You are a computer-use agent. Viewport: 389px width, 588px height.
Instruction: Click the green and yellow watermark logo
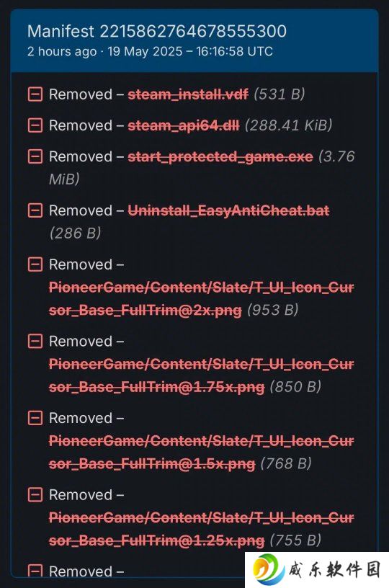click(x=269, y=569)
